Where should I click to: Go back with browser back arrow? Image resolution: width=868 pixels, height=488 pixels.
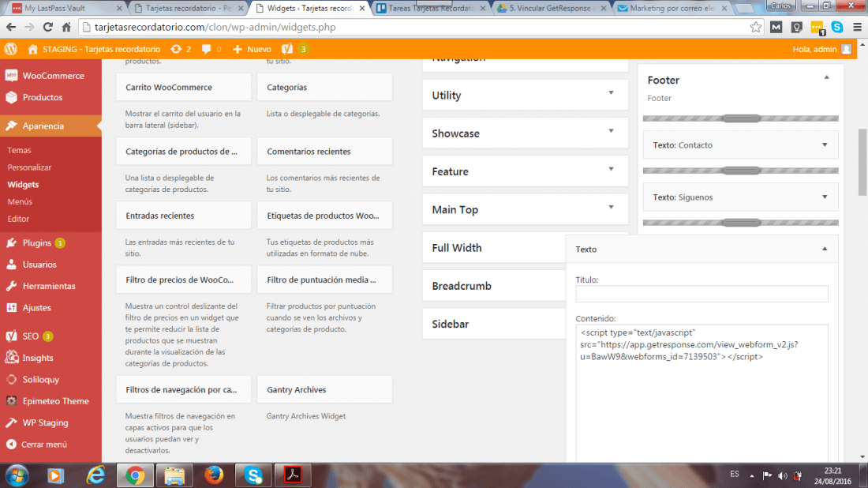(x=11, y=27)
